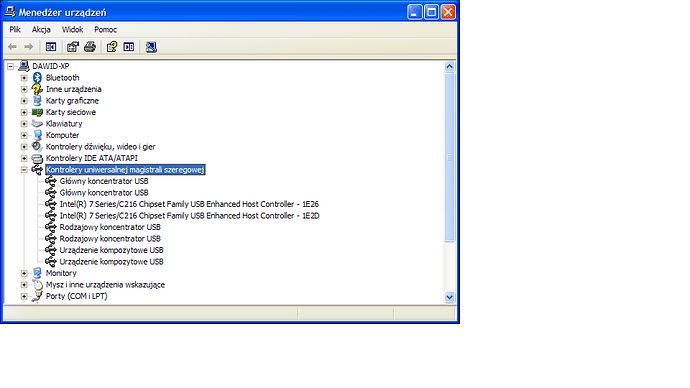Click the scrollbar up arrow
The image size is (690, 388).
tap(449, 66)
